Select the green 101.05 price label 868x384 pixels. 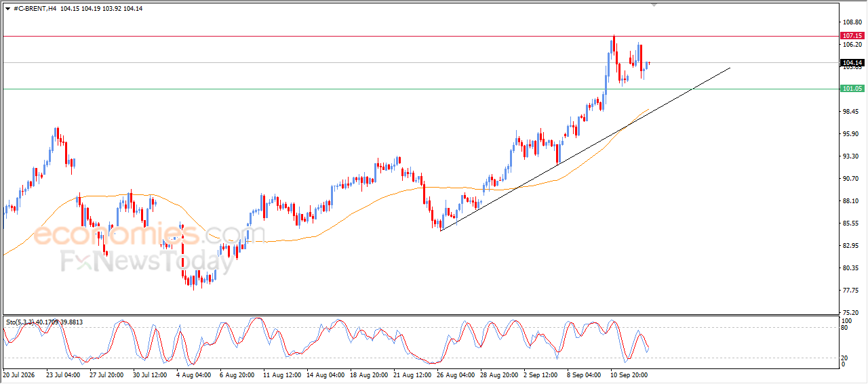click(x=850, y=89)
